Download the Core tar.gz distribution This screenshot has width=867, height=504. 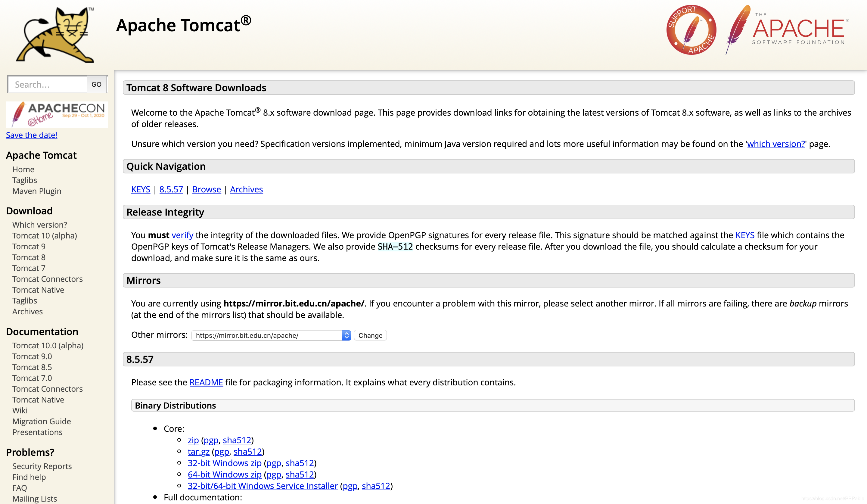[x=198, y=451]
